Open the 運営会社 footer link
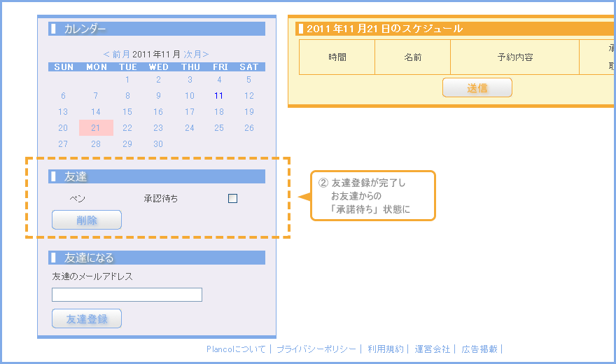 432,349
